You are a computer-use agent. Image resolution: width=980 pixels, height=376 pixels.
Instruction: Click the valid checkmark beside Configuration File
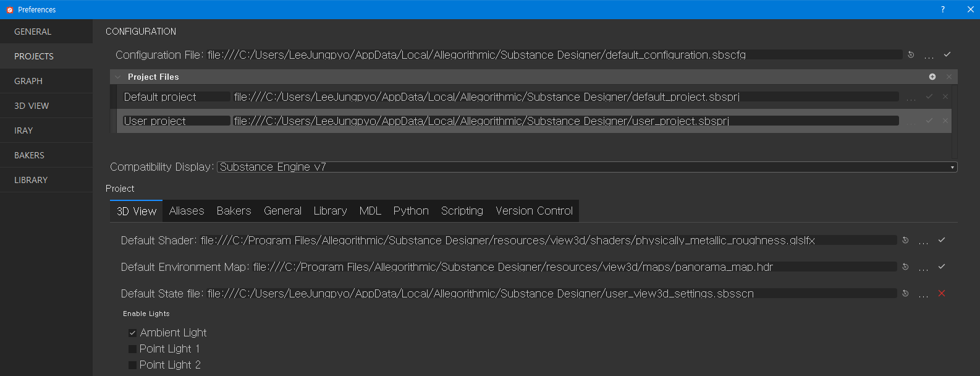pyautogui.click(x=947, y=54)
